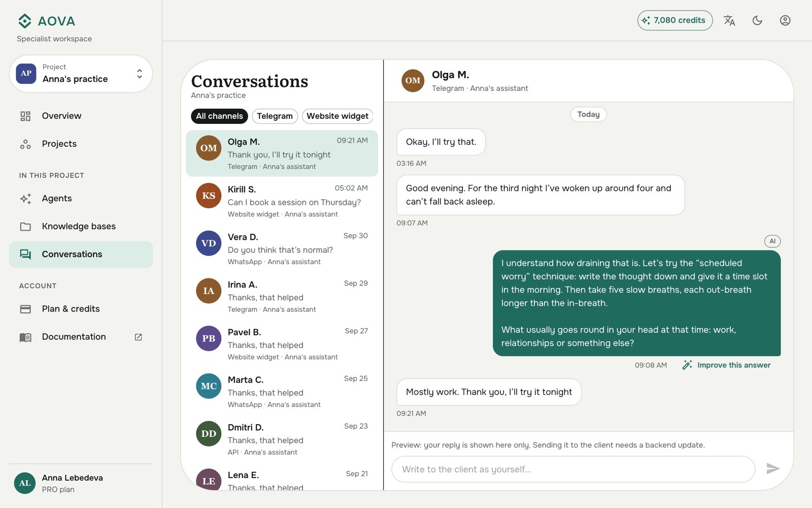Open the Vera D. conversation

(282, 249)
